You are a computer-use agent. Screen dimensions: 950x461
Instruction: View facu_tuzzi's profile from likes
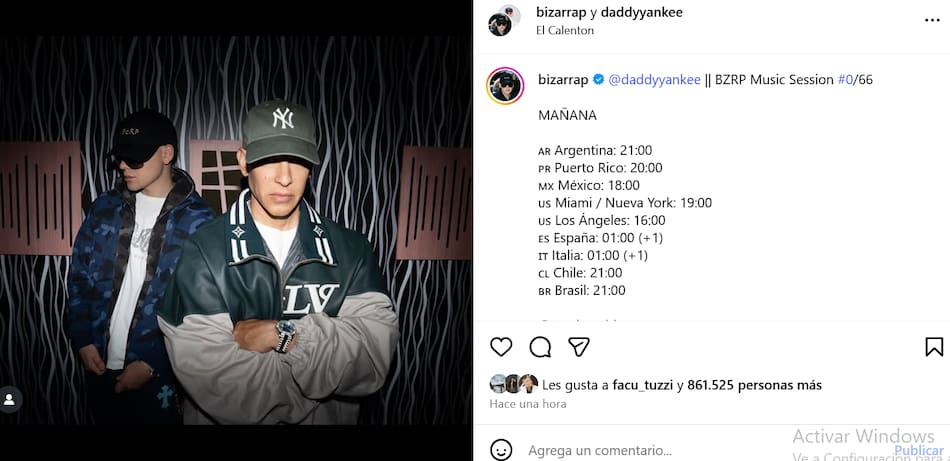[x=643, y=385]
